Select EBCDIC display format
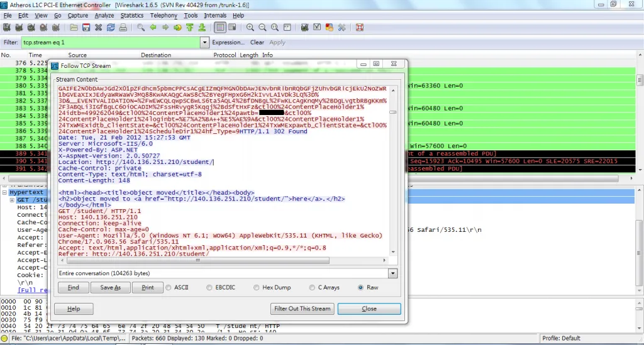The height and width of the screenshot is (345, 644). click(209, 288)
